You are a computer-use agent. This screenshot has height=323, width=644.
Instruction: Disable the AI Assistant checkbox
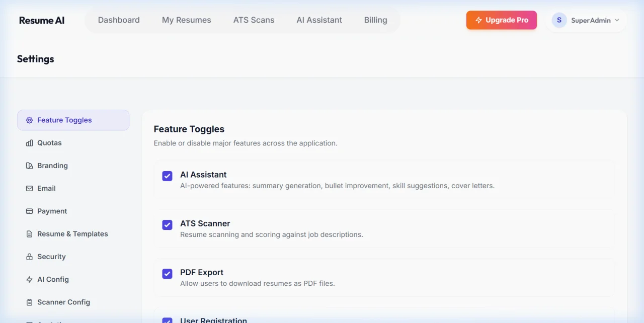click(x=167, y=176)
